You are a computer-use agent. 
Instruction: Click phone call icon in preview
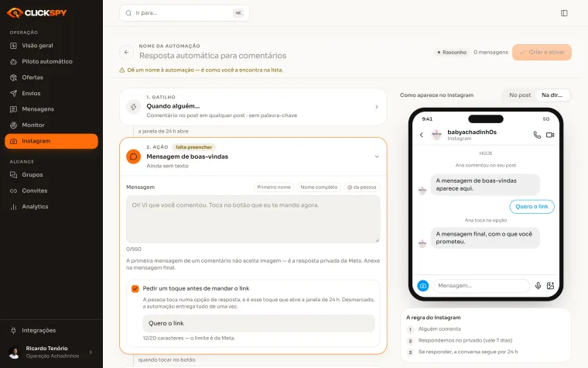[x=537, y=135]
